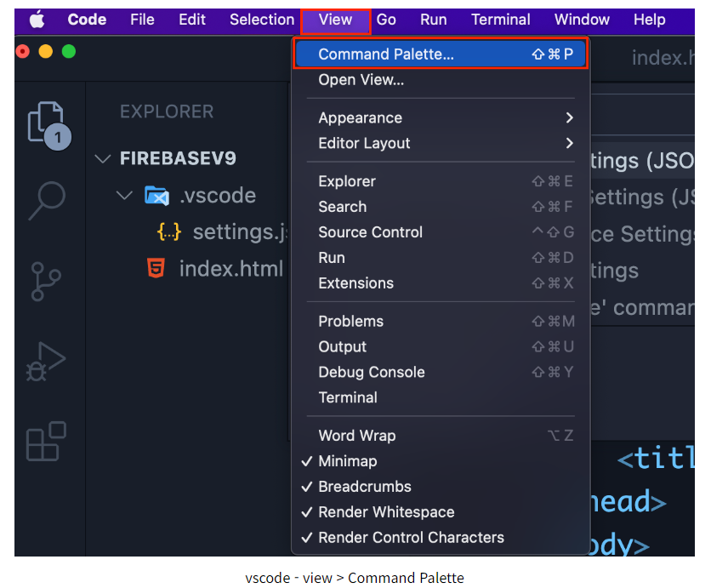
Task: Collapse the FIREBASEV9 folder chevron
Action: click(103, 159)
